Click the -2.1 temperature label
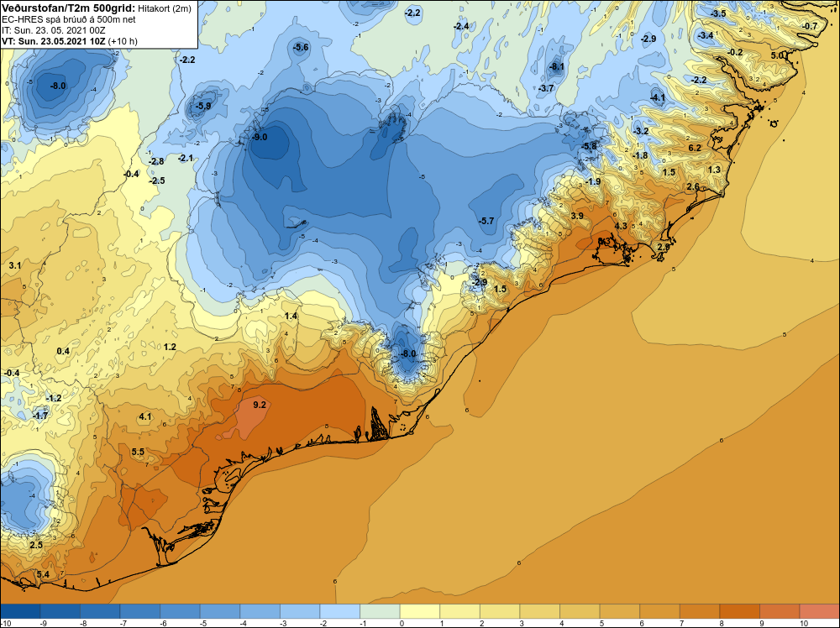Screen dimensions: 840x628 [186, 158]
